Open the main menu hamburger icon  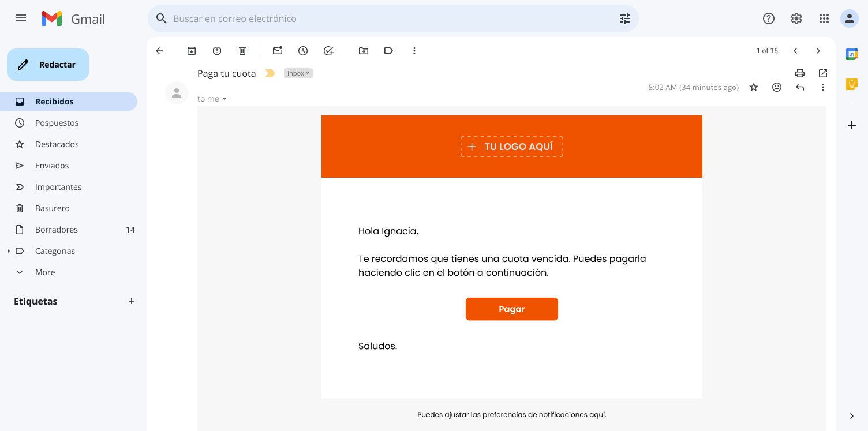(x=21, y=18)
